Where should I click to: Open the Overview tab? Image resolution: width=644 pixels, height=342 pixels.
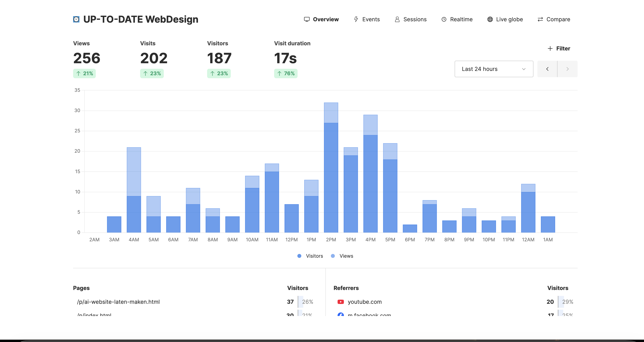(x=321, y=19)
